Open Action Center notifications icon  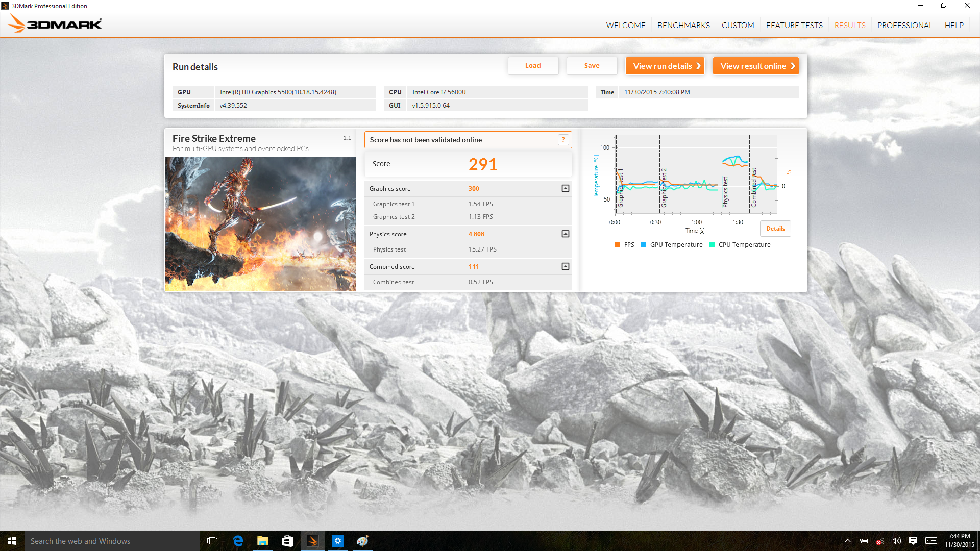click(913, 541)
